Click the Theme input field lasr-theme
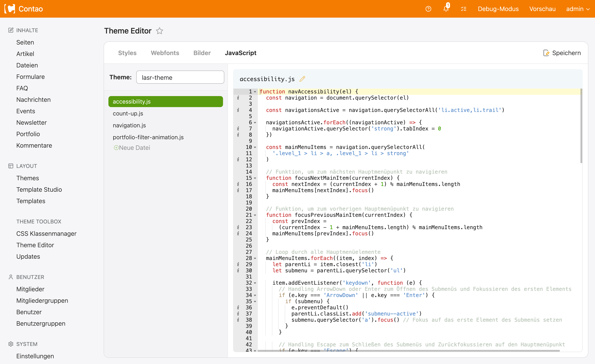 pyautogui.click(x=180, y=77)
